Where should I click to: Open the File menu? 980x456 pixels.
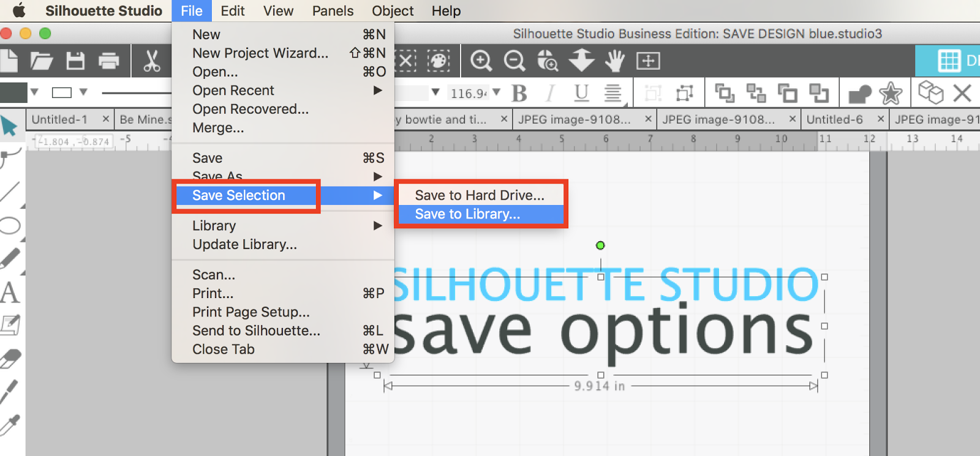(191, 11)
